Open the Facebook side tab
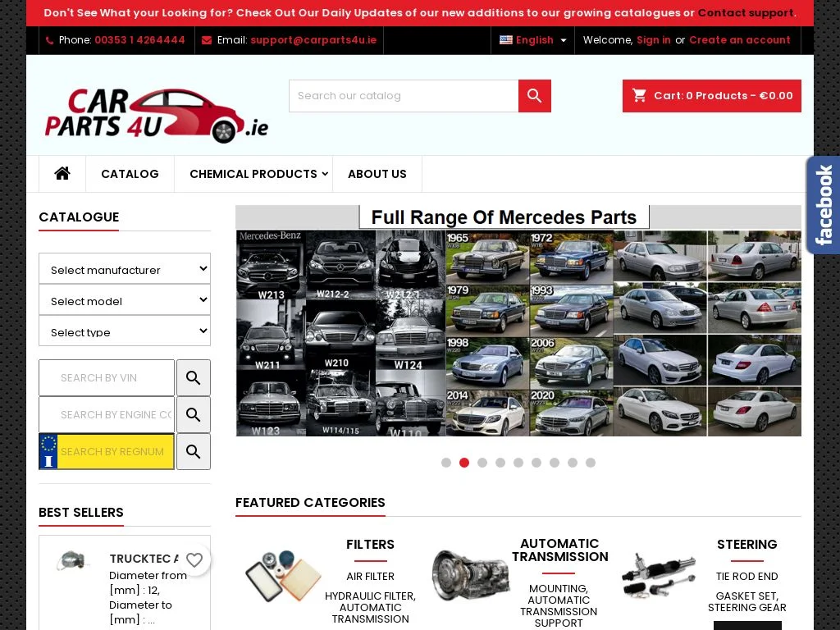840x630 pixels. click(824, 205)
